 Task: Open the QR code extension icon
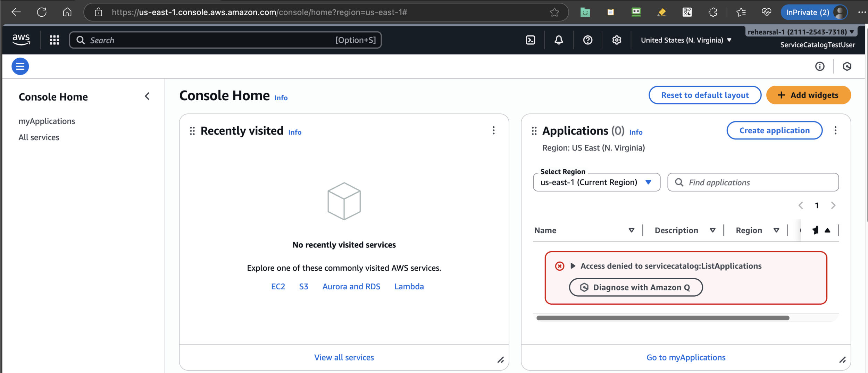(687, 12)
